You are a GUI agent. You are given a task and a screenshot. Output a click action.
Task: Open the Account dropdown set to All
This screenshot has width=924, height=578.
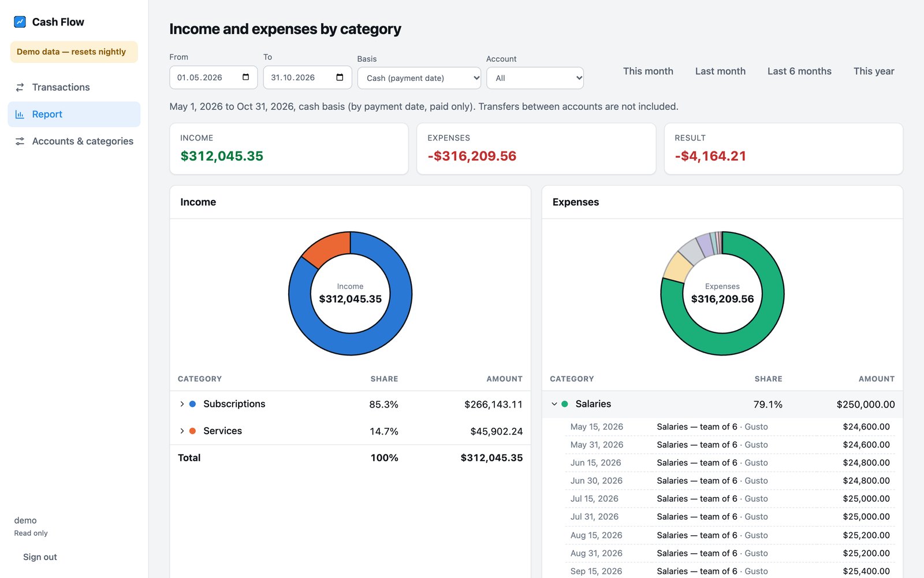point(535,78)
